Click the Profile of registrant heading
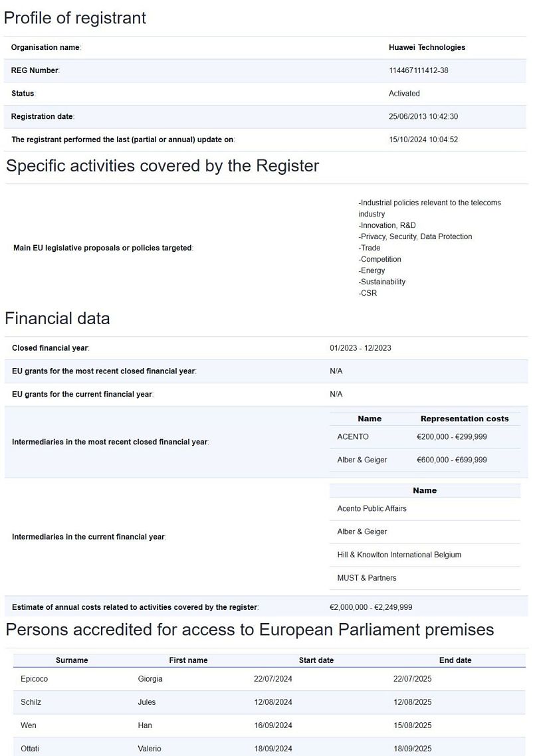 coord(75,18)
